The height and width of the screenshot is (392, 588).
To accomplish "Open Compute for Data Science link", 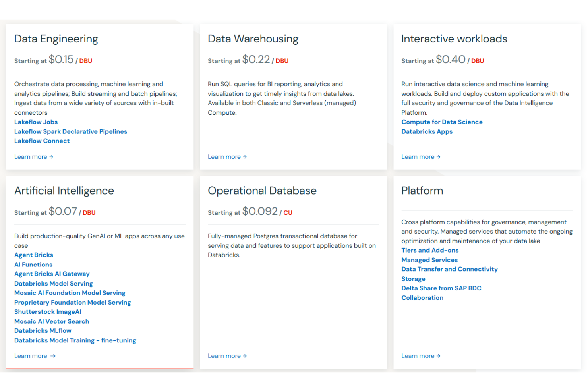I will [442, 122].
